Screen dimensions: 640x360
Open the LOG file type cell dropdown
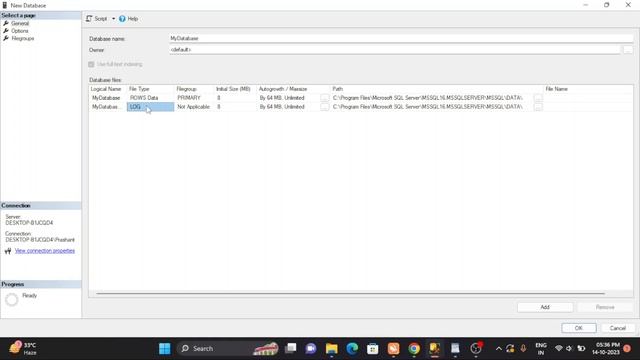click(x=150, y=107)
